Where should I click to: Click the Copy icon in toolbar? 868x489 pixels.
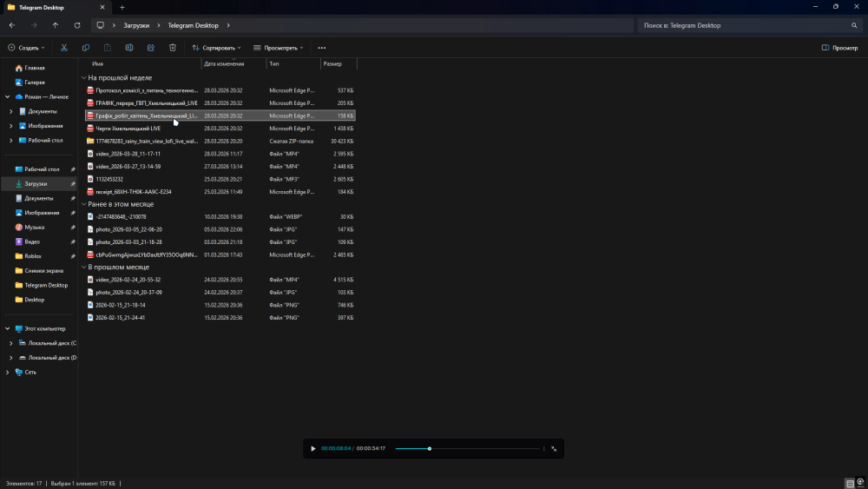86,48
